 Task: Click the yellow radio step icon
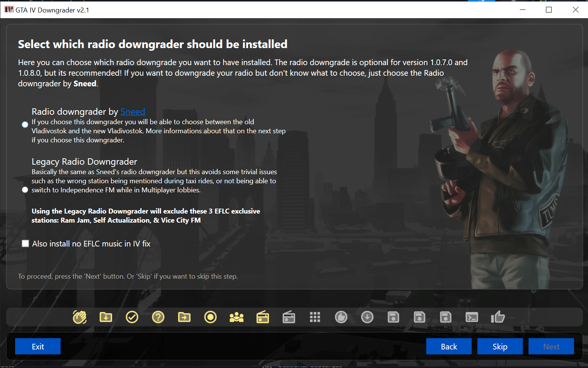tap(263, 317)
